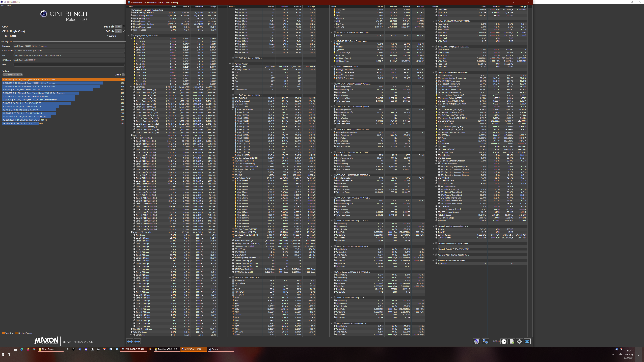Click the network remote monitoring icon
The height and width of the screenshot is (362, 644).
(x=485, y=342)
